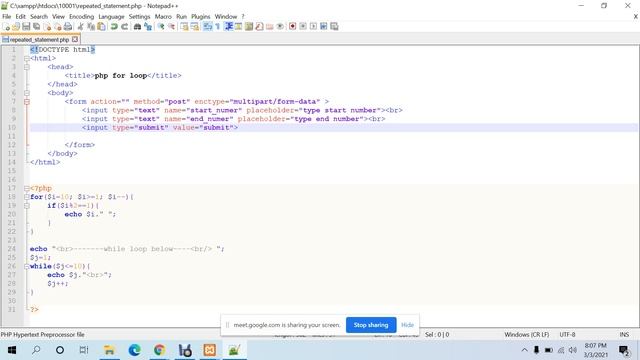Image resolution: width=640 pixels, height=360 pixels.
Task: Open the File menu
Action: pyautogui.click(x=7, y=17)
